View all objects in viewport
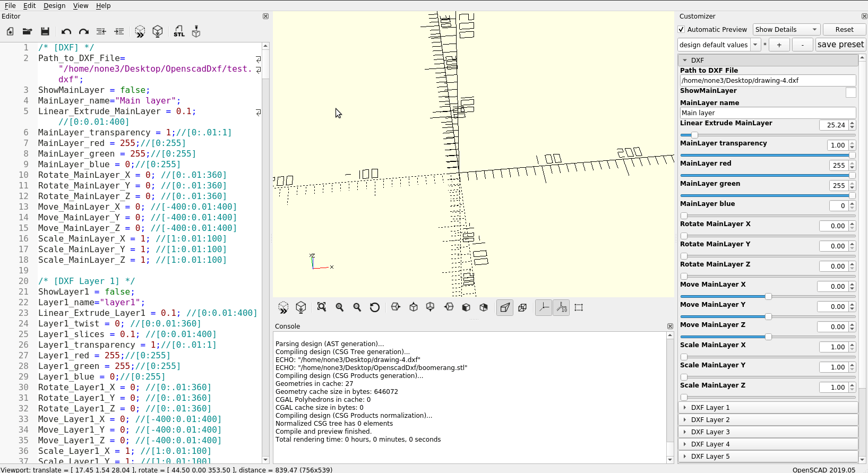Image resolution: width=868 pixels, height=473 pixels. [322, 307]
